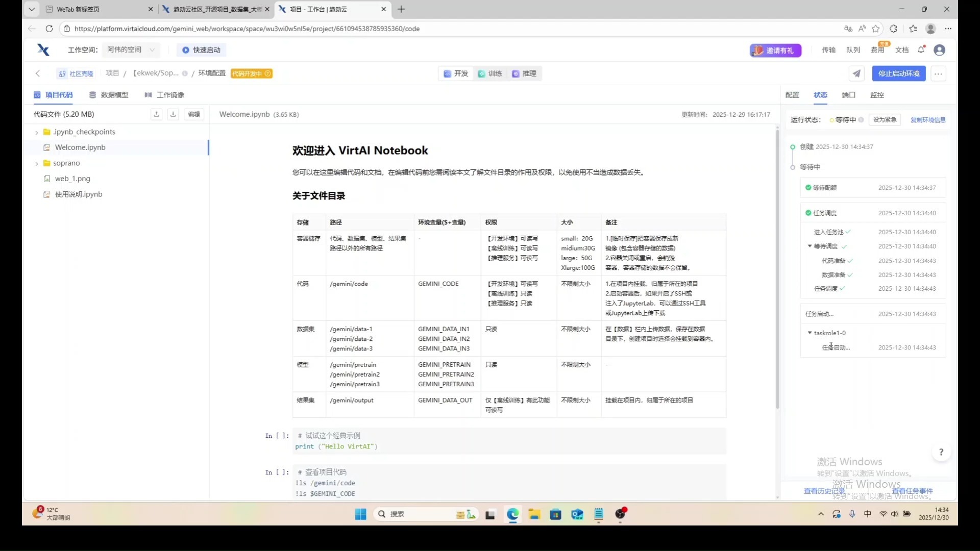Open browser settings and more menu
Screen dimensions: 980x551
(948, 29)
